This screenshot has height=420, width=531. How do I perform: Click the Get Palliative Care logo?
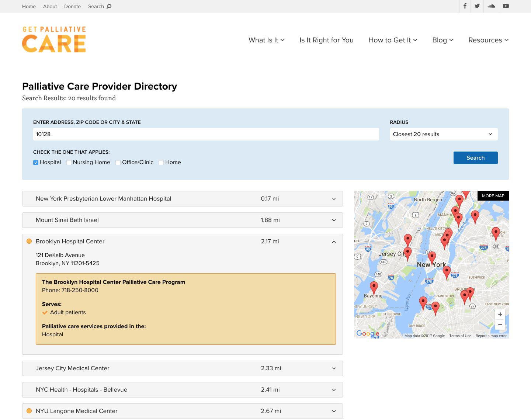click(x=54, y=39)
